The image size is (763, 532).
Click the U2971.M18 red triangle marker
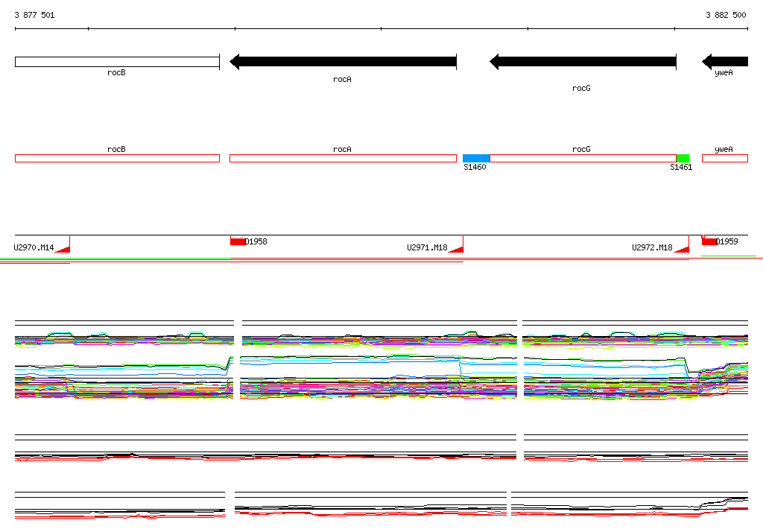tap(457, 249)
